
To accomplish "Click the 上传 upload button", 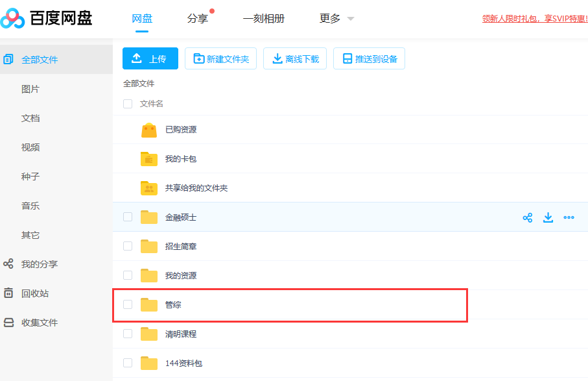I will pos(150,58).
